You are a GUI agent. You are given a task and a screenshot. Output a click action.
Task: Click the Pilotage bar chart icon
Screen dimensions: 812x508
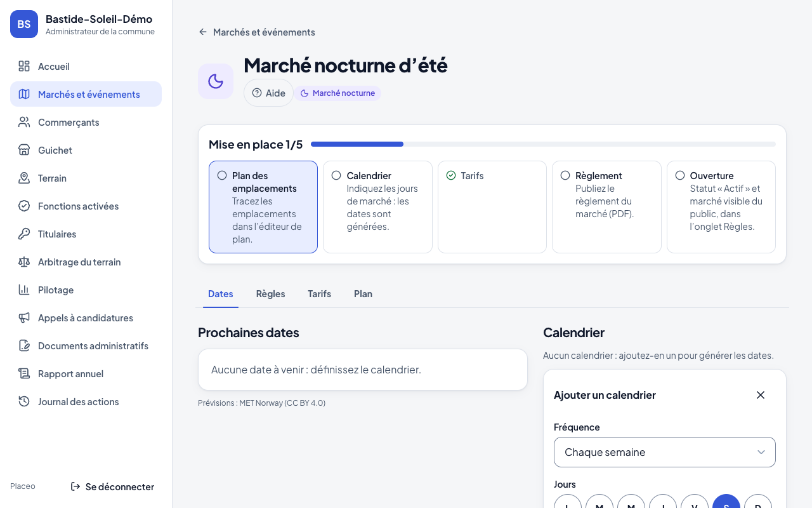coord(24,290)
